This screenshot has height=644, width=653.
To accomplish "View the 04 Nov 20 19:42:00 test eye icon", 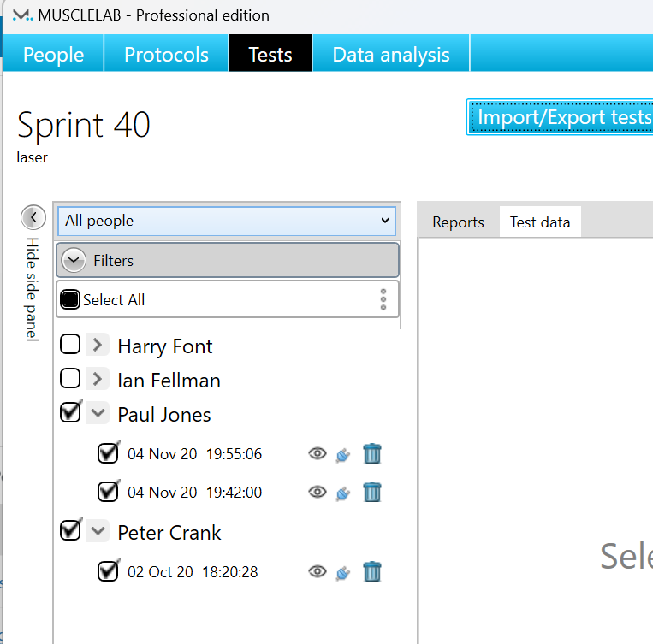I will pos(318,492).
